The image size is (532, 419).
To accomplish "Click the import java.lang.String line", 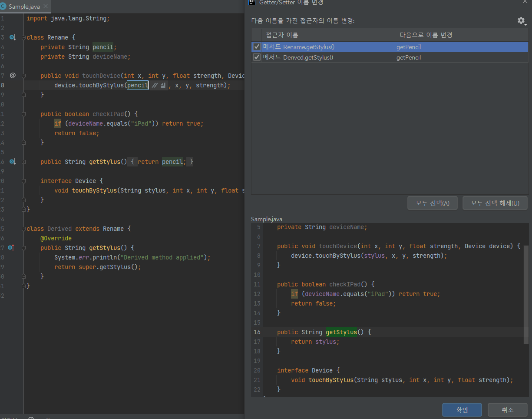I will coord(68,19).
